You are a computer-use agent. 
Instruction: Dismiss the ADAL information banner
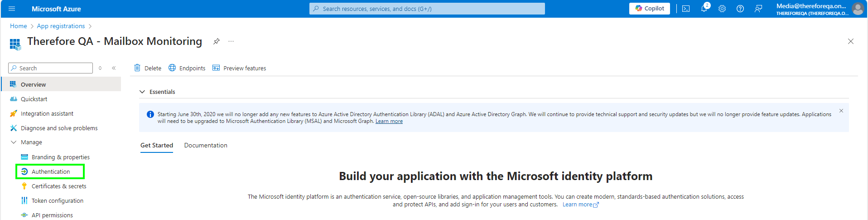click(841, 111)
